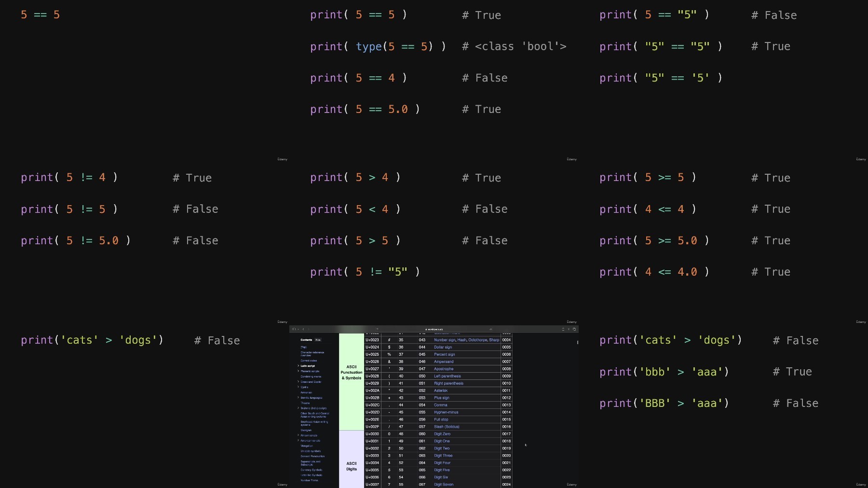868x488 pixels.
Task: Click the page vertical scrollbar thumb
Action: [577, 342]
